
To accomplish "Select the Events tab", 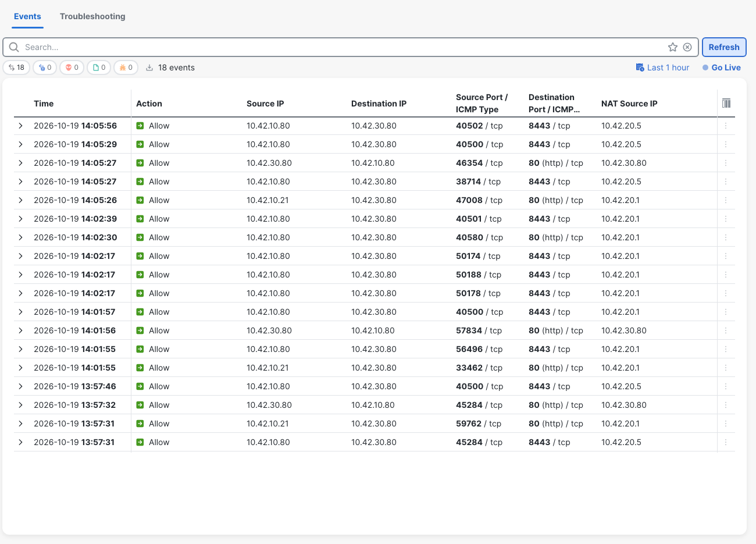I will tap(27, 16).
